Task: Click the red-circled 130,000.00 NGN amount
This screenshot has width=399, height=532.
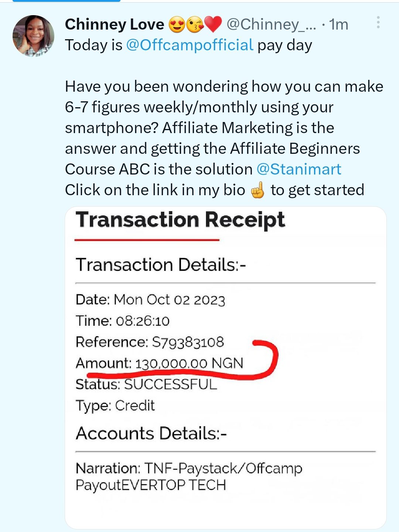Action: tap(189, 363)
